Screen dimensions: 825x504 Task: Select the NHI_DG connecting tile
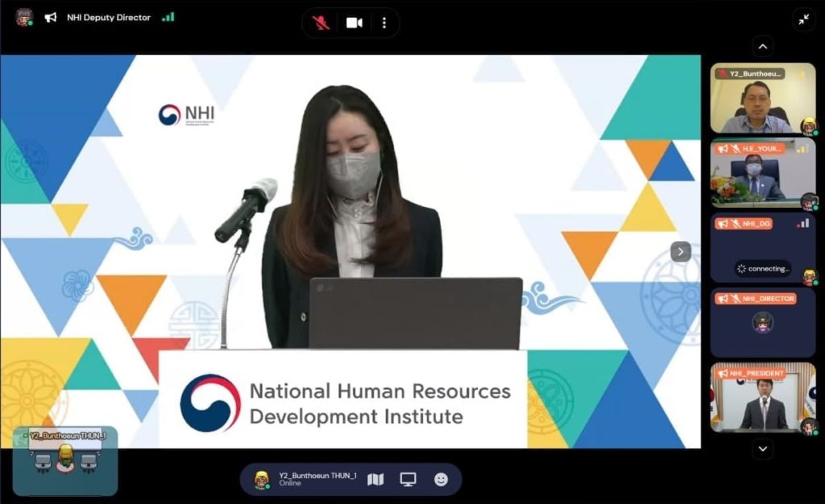click(762, 247)
